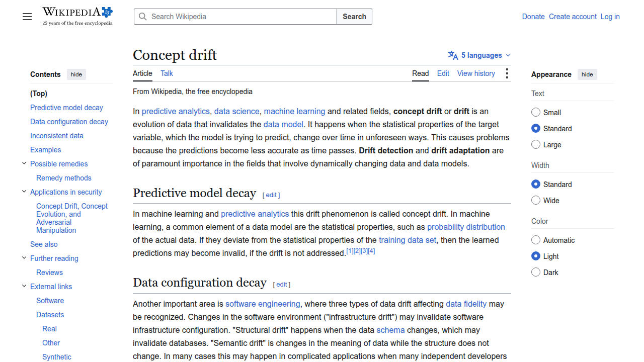
Task: Open the schema article link
Action: 390,330
